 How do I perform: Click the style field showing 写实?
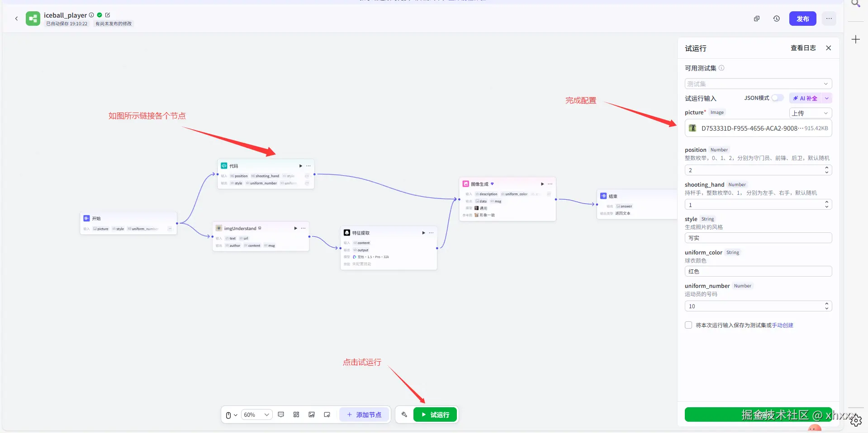pyautogui.click(x=758, y=238)
